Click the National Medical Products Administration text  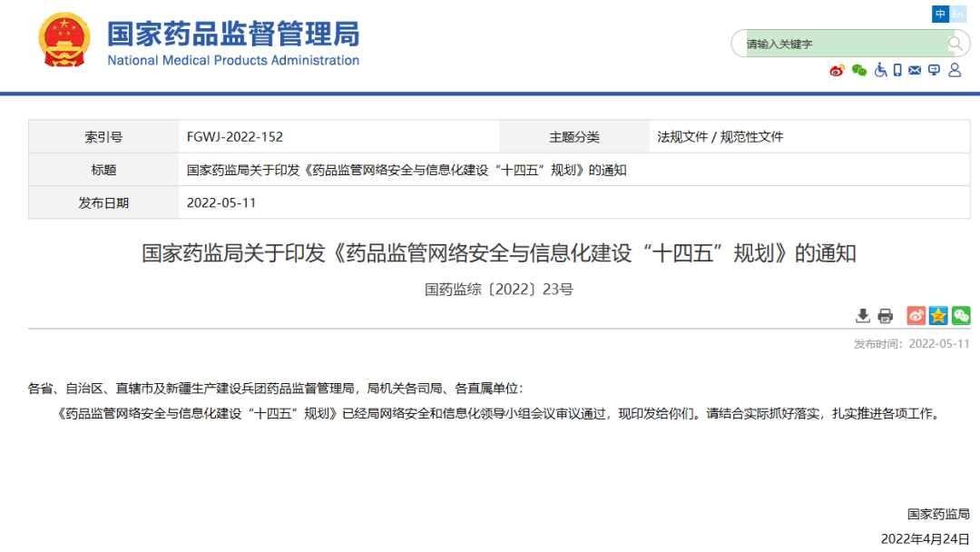233,61
